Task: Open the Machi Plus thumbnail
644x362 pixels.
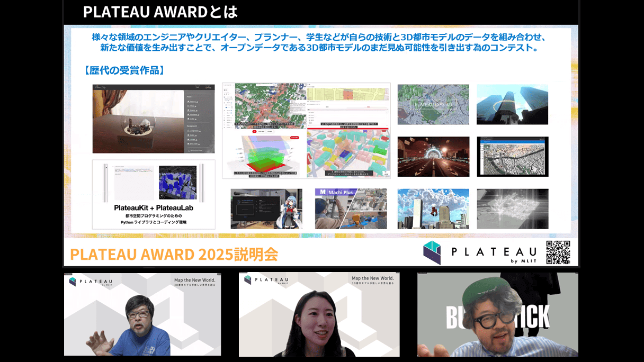Action: click(351, 209)
